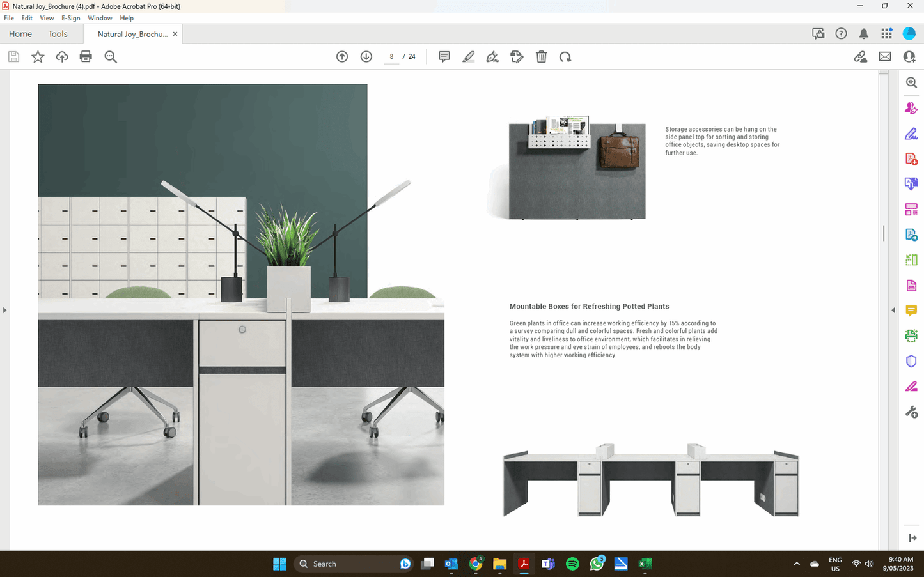Screen dimensions: 924x577
Task: Go to the previous page with up arrow
Action: click(342, 57)
